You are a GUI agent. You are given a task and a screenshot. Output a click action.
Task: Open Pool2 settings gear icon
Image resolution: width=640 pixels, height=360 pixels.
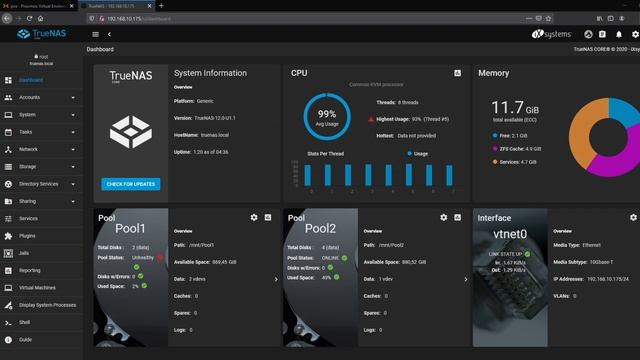tap(444, 218)
